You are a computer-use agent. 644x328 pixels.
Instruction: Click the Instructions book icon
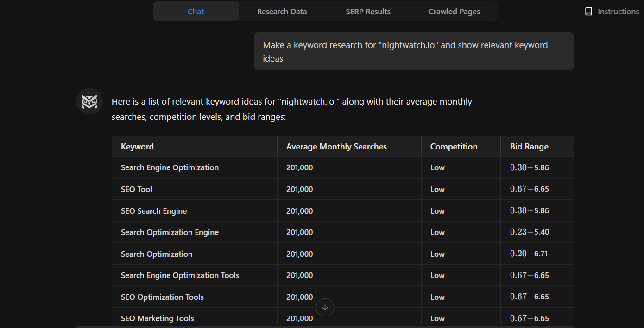coord(589,11)
